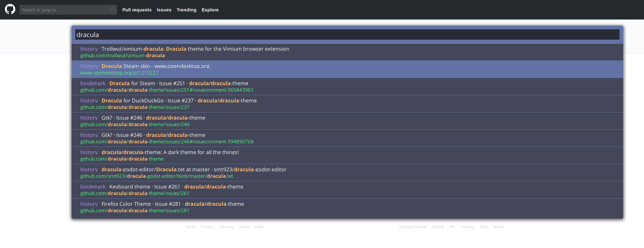Open Security link in footer
Viewport: 644px width, 248px height.
coord(226,227)
